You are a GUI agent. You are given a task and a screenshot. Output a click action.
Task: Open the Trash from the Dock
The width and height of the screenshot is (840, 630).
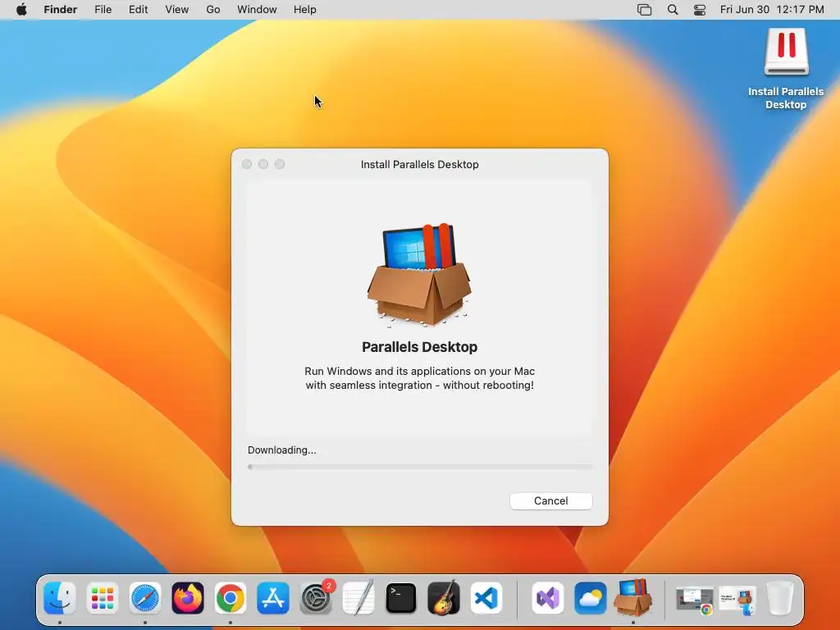[x=780, y=598]
